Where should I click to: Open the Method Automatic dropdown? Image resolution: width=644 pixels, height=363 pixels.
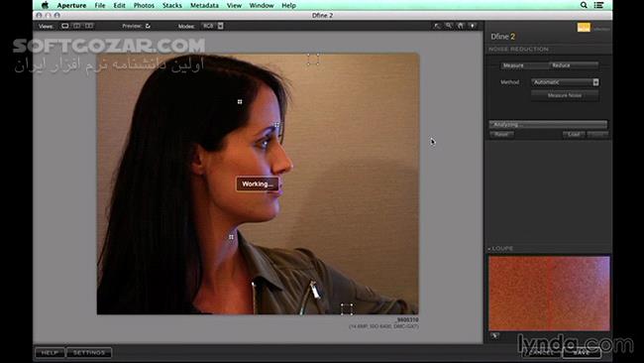(x=565, y=82)
